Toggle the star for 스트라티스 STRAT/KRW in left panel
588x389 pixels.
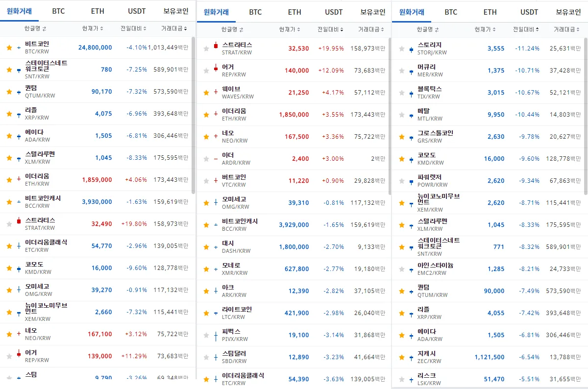9,224
